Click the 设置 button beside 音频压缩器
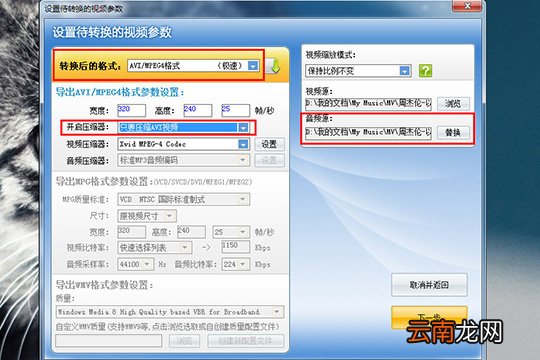The height and width of the screenshot is (360, 540). tap(269, 160)
